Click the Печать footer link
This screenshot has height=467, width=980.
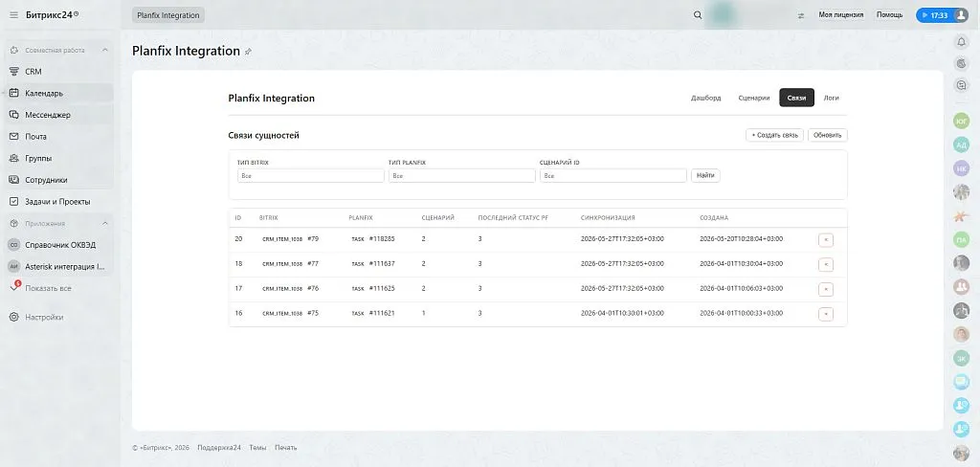[285, 448]
